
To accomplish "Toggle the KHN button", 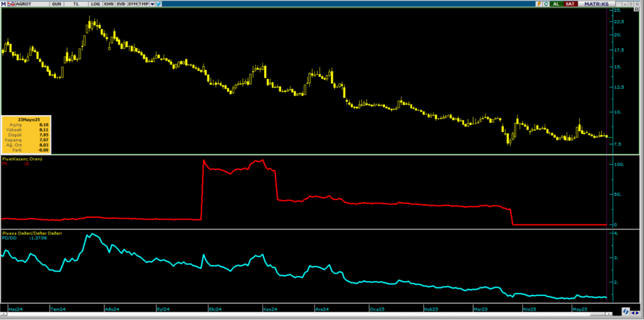I will [109, 4].
